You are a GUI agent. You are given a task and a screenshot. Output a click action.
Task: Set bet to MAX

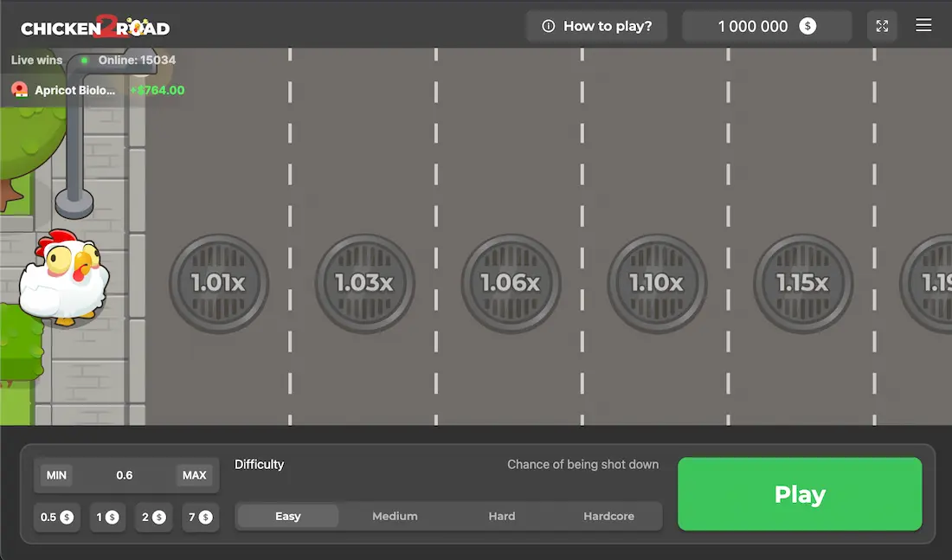pos(194,475)
